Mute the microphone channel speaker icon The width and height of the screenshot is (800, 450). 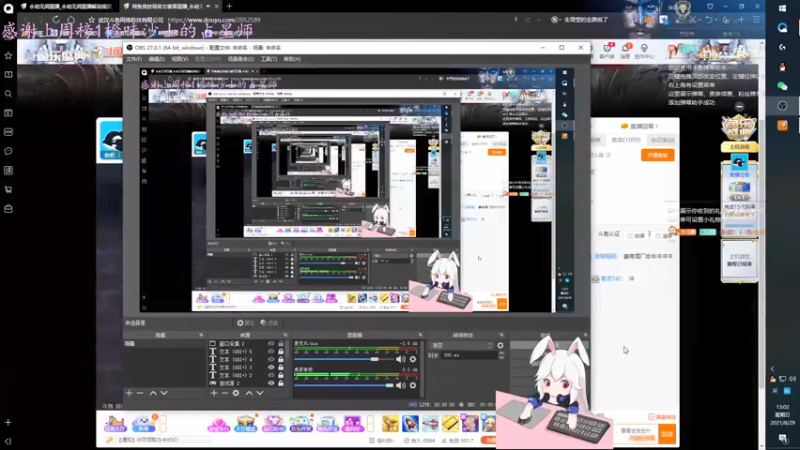[x=401, y=359]
